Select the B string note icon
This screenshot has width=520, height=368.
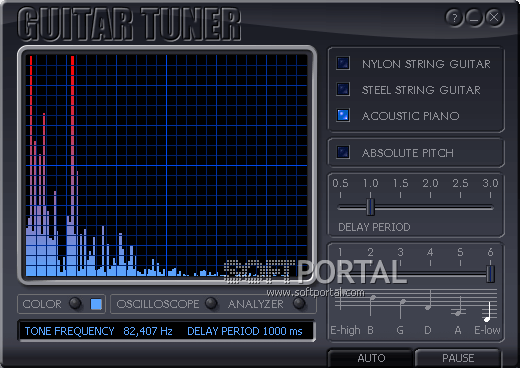[x=371, y=305]
